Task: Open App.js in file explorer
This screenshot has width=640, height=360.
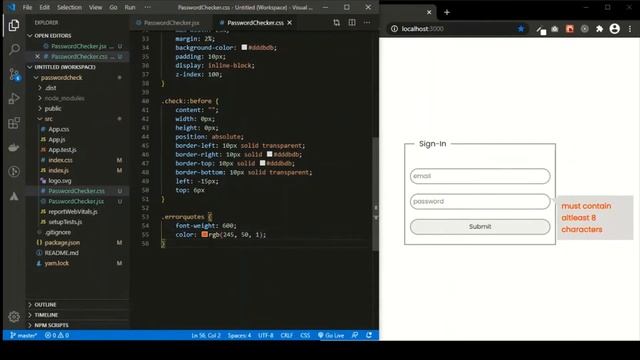Action: click(57, 140)
